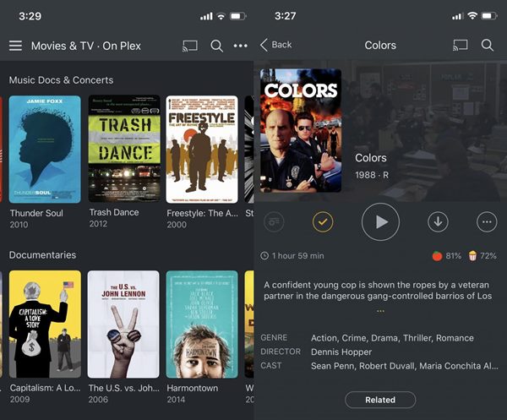This screenshot has width=507, height=420.
Task: Open more options circle button for Colors
Action: 487,221
